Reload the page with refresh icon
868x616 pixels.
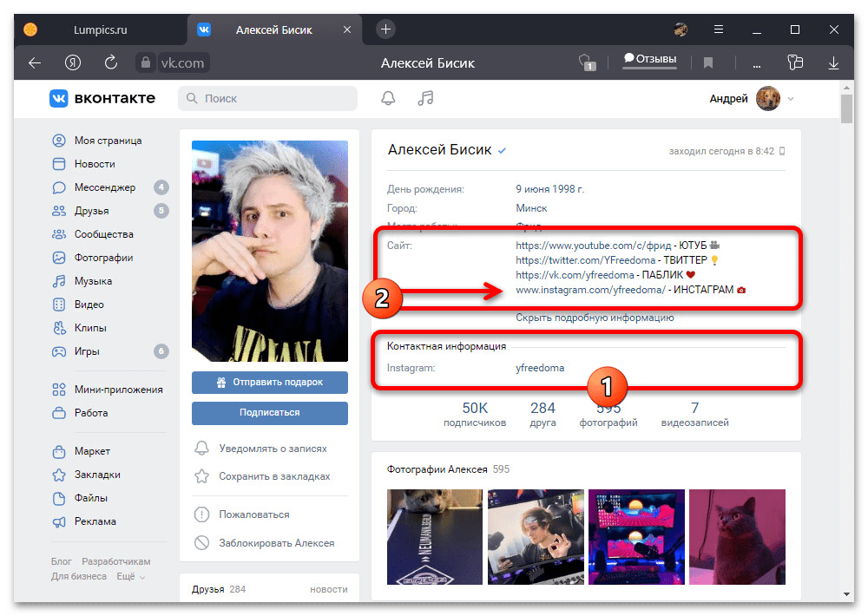[111, 62]
